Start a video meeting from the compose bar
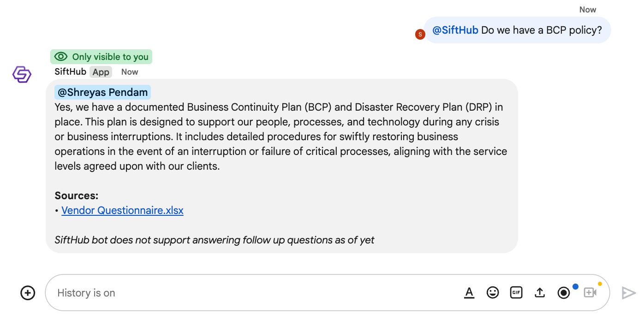 click(x=590, y=292)
